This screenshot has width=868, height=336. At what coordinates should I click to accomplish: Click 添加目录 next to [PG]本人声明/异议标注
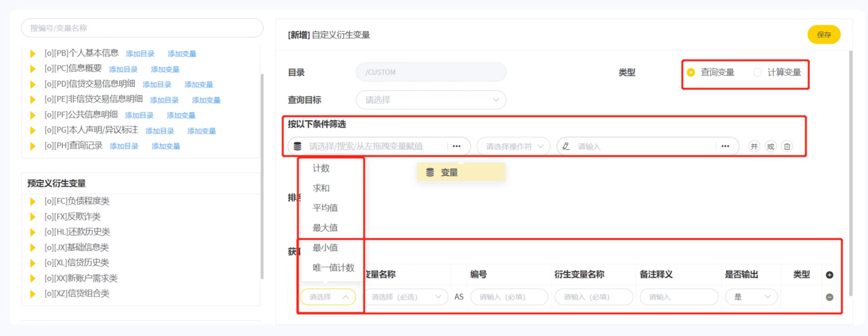[x=160, y=131]
